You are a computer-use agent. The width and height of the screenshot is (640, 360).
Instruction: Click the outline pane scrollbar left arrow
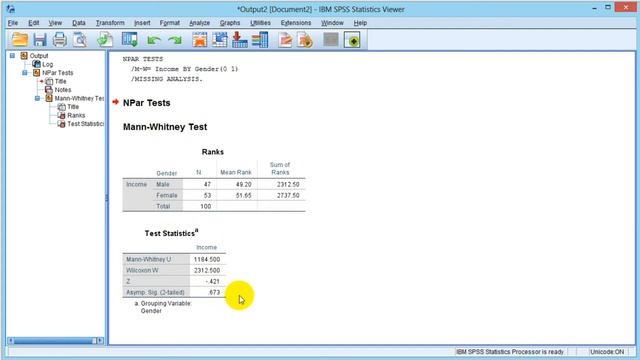pos(11,340)
